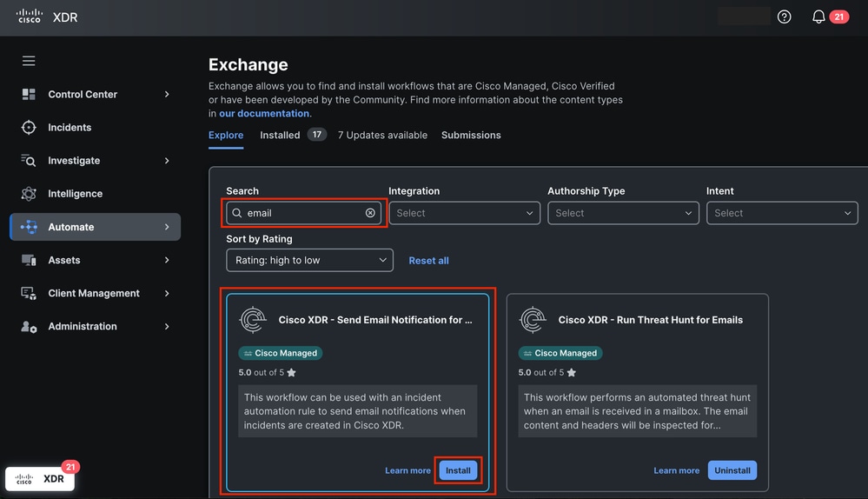Screen dimensions: 868x499
Task: Uninstall the Run Threat Hunt workflow
Action: click(x=732, y=470)
